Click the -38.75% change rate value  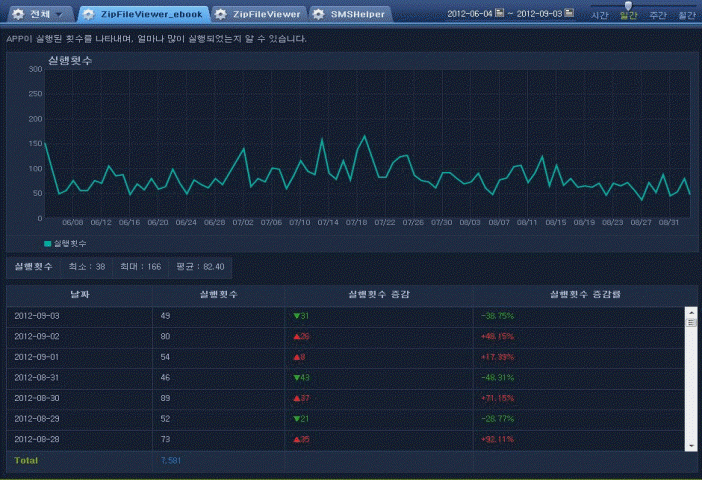(497, 316)
